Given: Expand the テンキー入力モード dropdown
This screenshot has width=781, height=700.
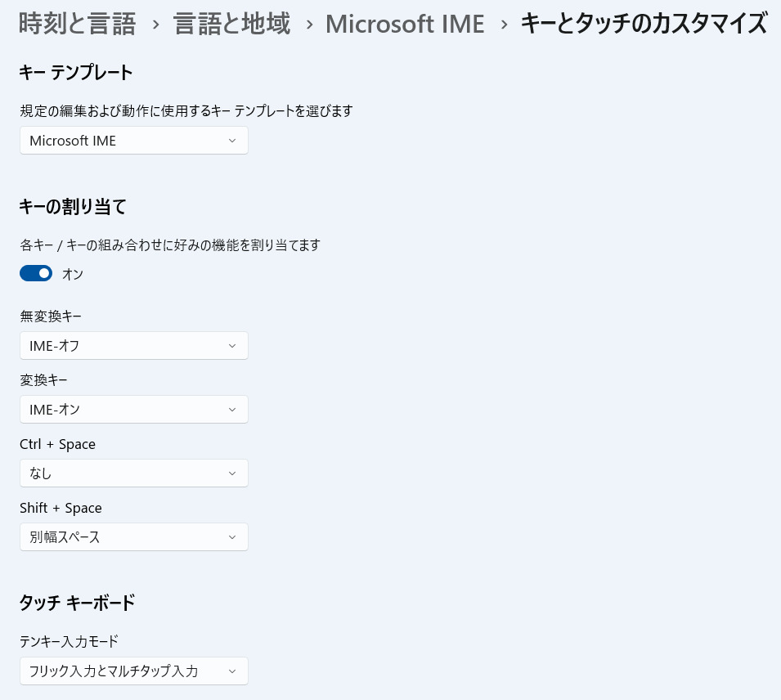Looking at the screenshot, I should pyautogui.click(x=133, y=671).
